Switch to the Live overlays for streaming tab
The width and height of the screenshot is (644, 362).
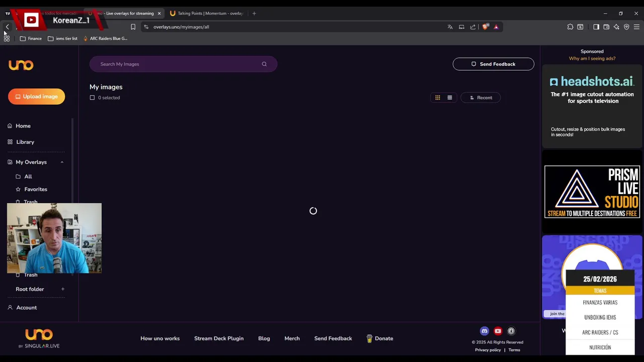(x=126, y=14)
